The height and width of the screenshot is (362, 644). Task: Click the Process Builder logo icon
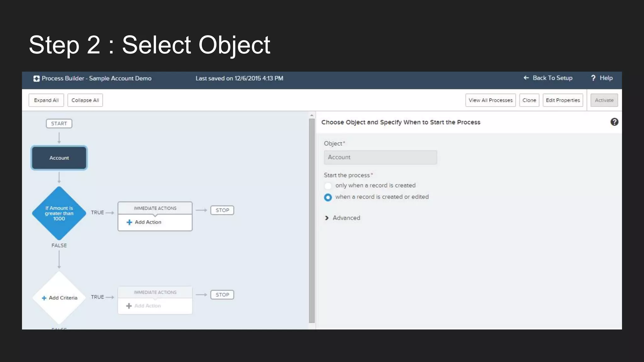(36, 79)
